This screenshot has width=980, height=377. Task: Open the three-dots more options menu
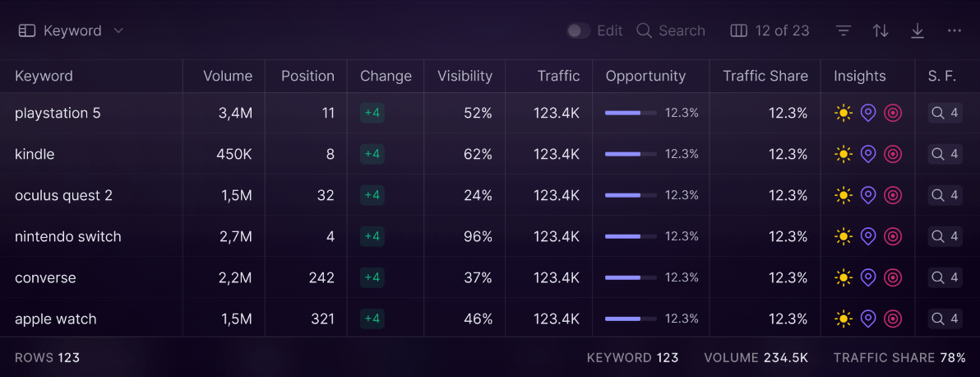click(955, 30)
